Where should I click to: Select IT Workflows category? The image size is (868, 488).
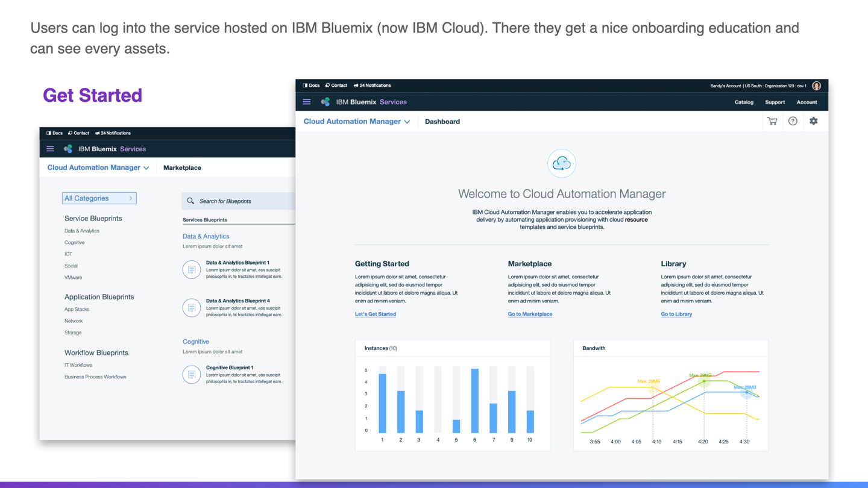click(78, 365)
